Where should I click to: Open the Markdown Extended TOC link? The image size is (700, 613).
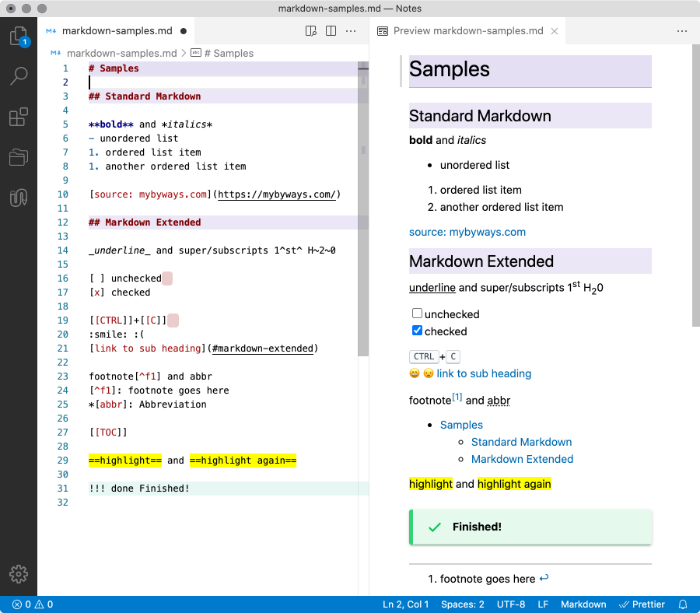click(x=523, y=460)
